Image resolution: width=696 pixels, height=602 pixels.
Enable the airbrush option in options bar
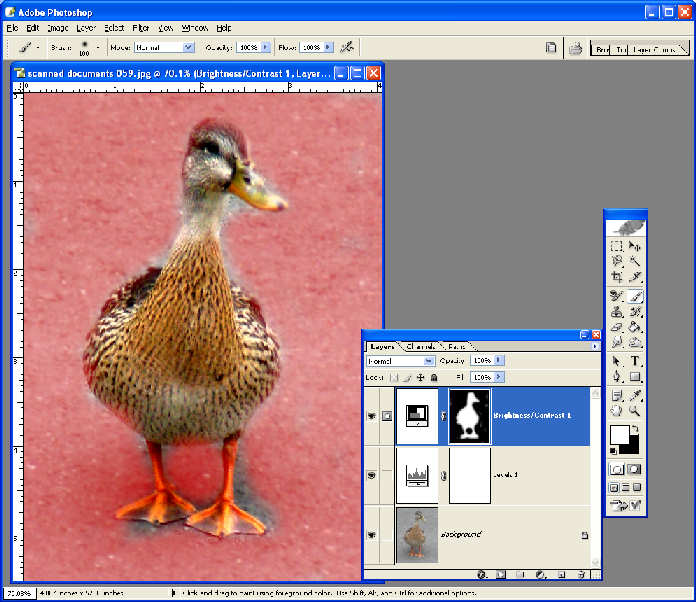[347, 47]
